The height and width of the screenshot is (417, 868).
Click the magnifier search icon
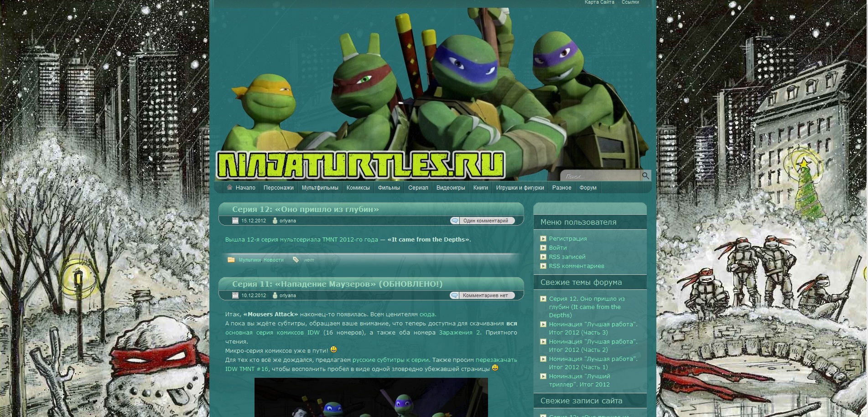point(645,176)
